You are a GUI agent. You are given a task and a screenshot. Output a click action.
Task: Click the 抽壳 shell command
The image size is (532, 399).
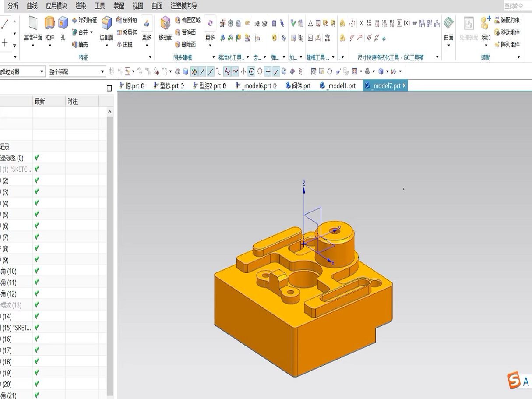point(80,45)
